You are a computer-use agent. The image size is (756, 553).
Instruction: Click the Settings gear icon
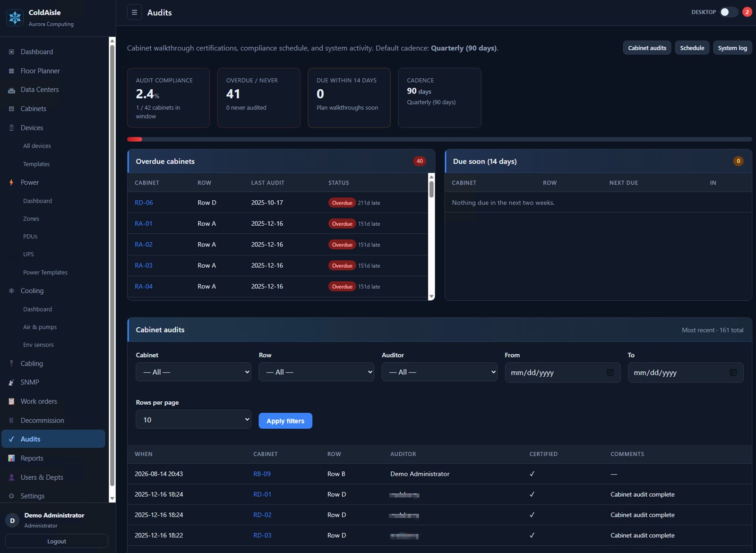coord(11,496)
